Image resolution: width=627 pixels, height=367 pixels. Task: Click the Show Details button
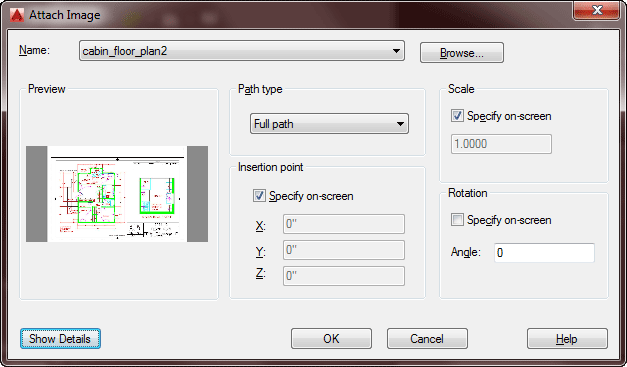[x=60, y=339]
